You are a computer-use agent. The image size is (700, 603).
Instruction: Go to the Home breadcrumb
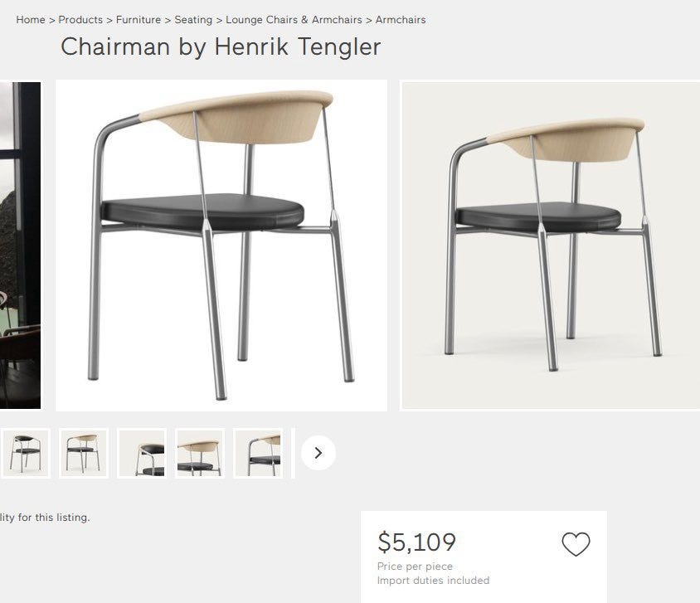(31, 20)
